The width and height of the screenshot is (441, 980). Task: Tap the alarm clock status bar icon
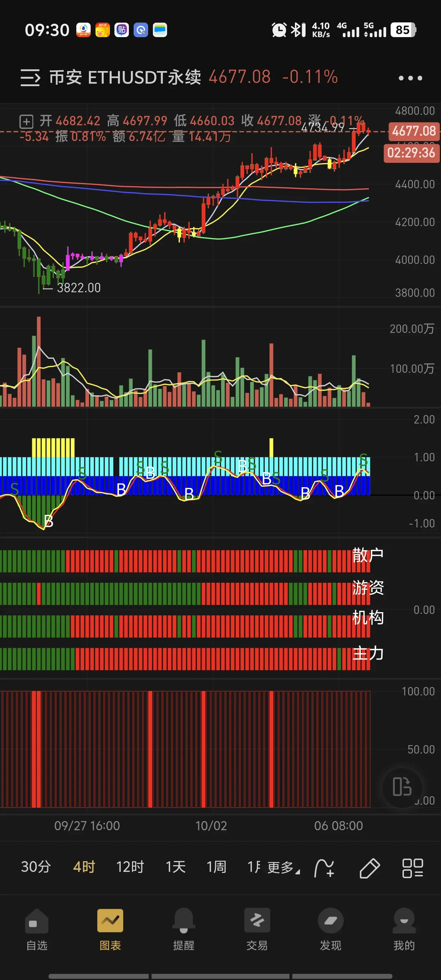coord(279,30)
